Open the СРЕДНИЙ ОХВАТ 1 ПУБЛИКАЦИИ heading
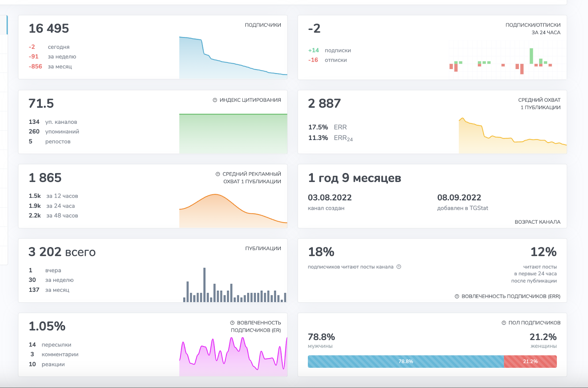 [539, 104]
